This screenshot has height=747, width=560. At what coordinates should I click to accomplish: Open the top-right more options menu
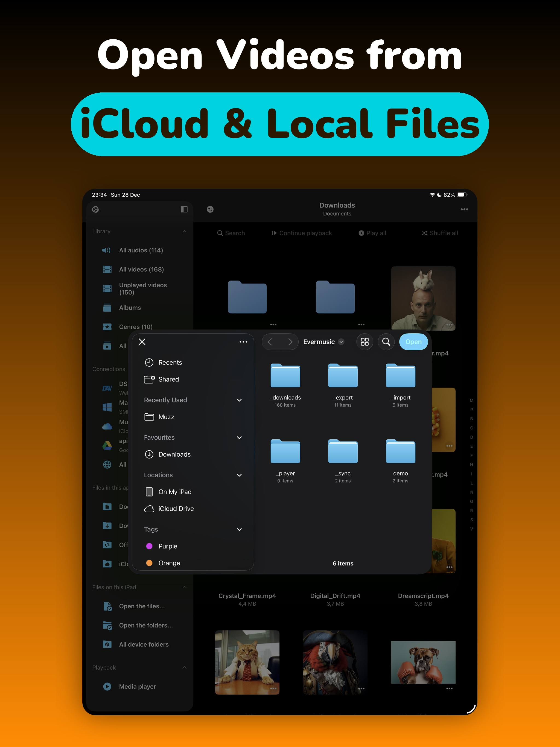click(x=464, y=209)
